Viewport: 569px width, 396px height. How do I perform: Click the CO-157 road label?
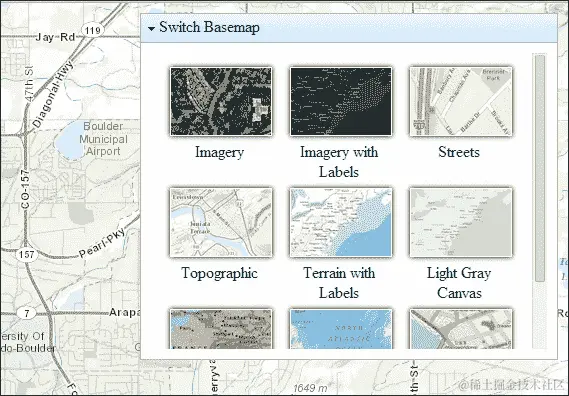(25, 189)
